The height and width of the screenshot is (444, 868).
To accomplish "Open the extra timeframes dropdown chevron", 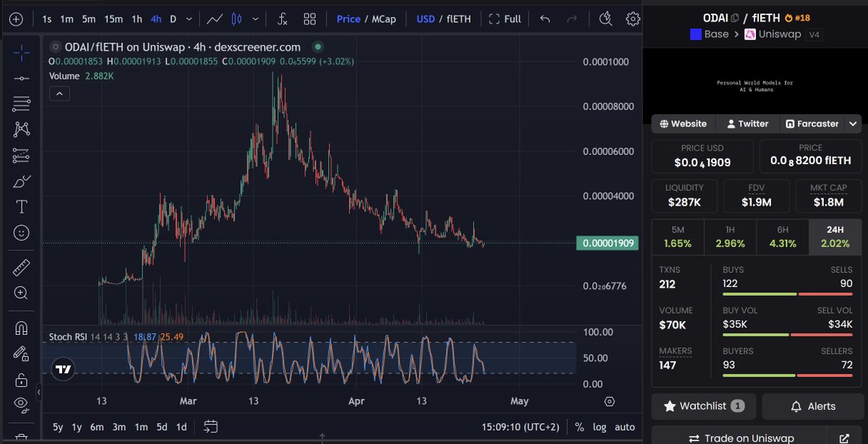I will [190, 19].
